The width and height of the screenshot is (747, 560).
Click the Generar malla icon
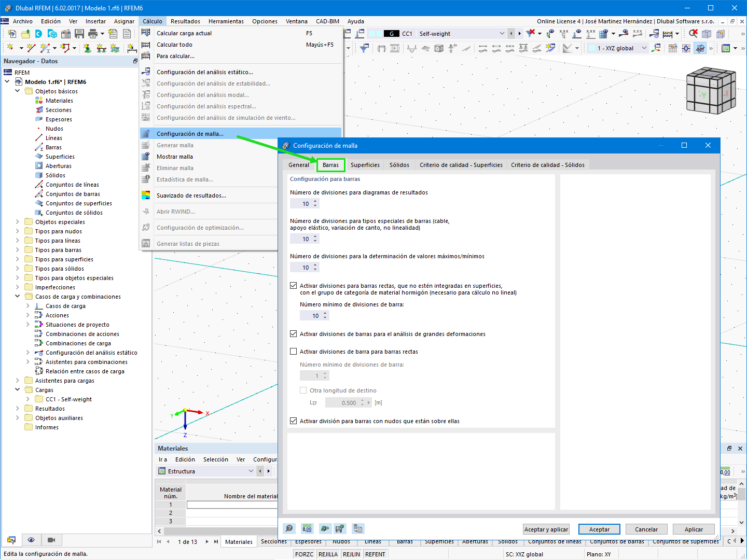click(146, 145)
